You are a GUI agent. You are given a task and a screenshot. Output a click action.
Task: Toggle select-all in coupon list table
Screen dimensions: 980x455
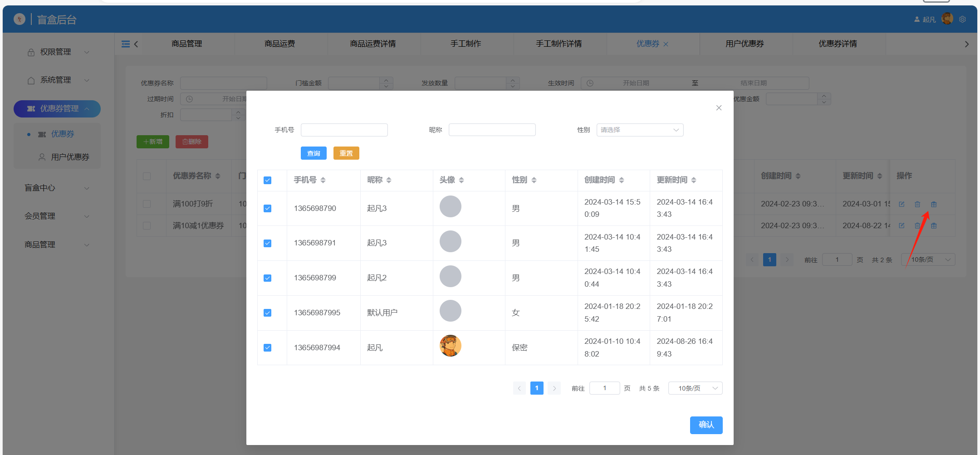[147, 176]
